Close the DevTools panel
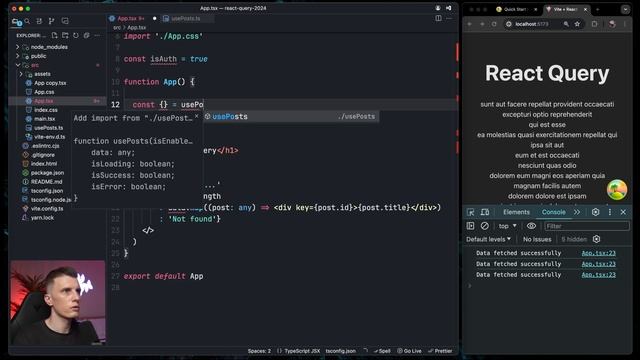This screenshot has height=360, width=640. point(623,212)
